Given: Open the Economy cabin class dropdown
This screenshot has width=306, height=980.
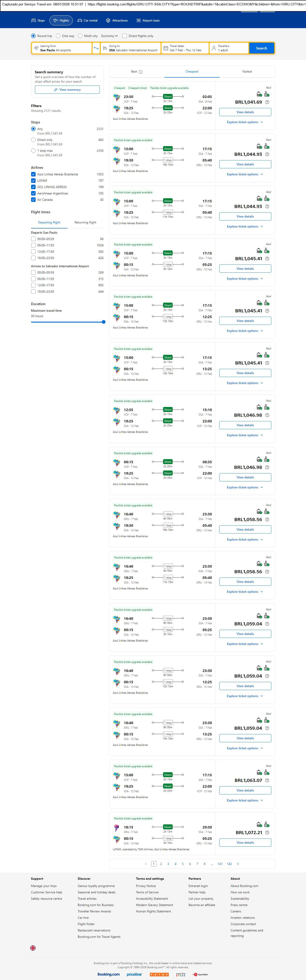Looking at the screenshot, I should pos(110,36).
